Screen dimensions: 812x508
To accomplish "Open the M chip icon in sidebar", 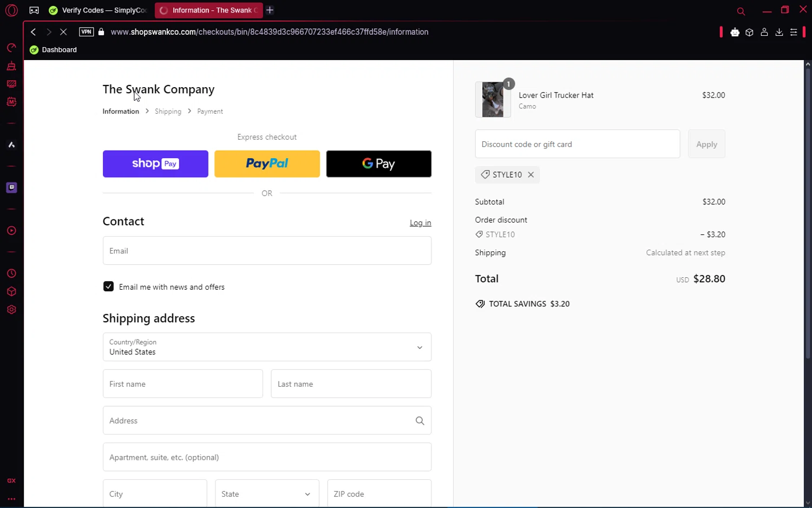I will (x=11, y=102).
